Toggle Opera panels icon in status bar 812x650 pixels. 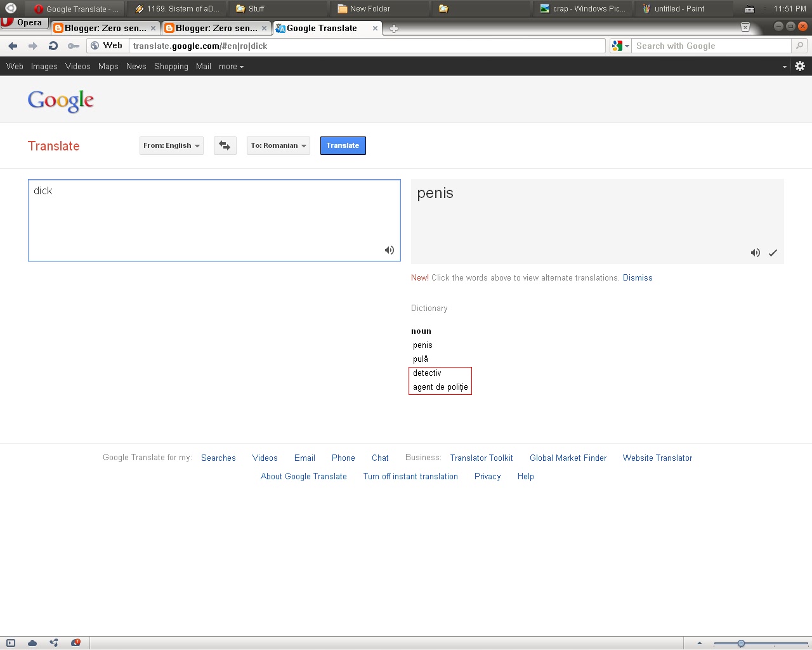tap(11, 643)
